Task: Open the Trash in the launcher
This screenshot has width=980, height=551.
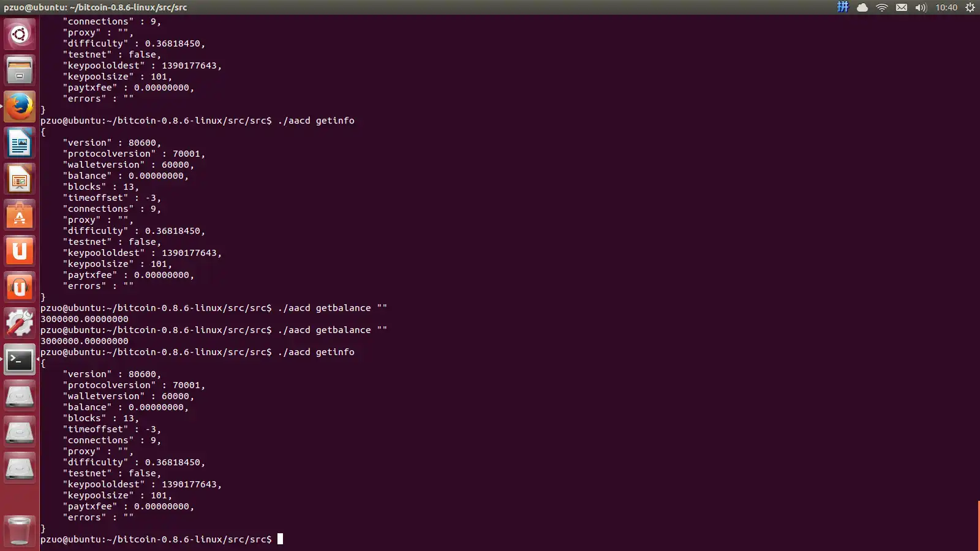Action: (20, 530)
